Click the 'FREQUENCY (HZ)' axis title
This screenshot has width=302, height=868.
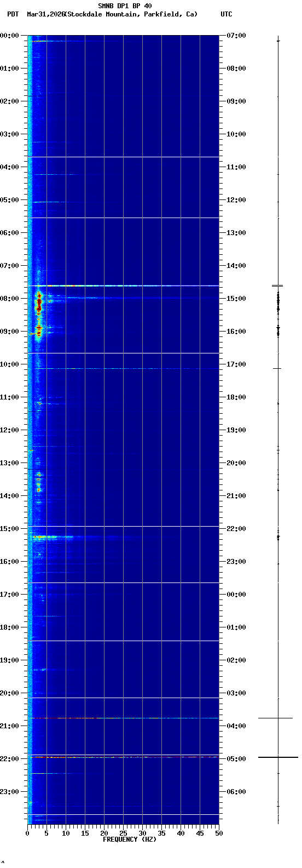click(130, 840)
